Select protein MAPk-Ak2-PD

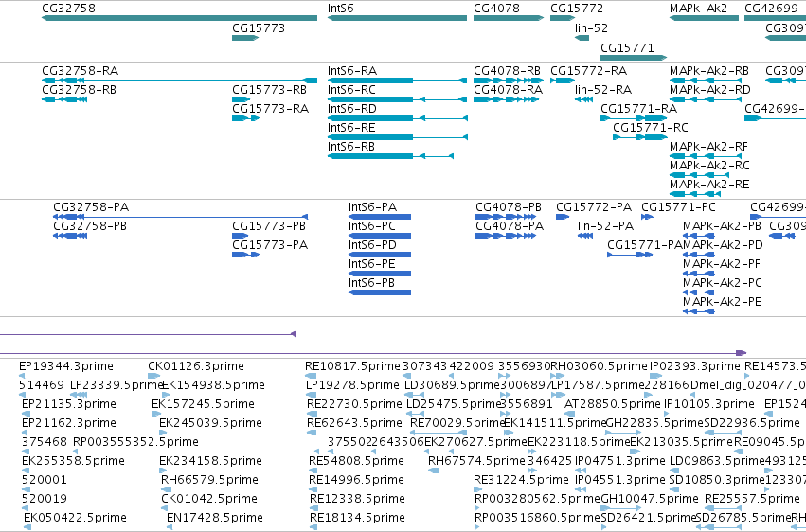coord(699,255)
